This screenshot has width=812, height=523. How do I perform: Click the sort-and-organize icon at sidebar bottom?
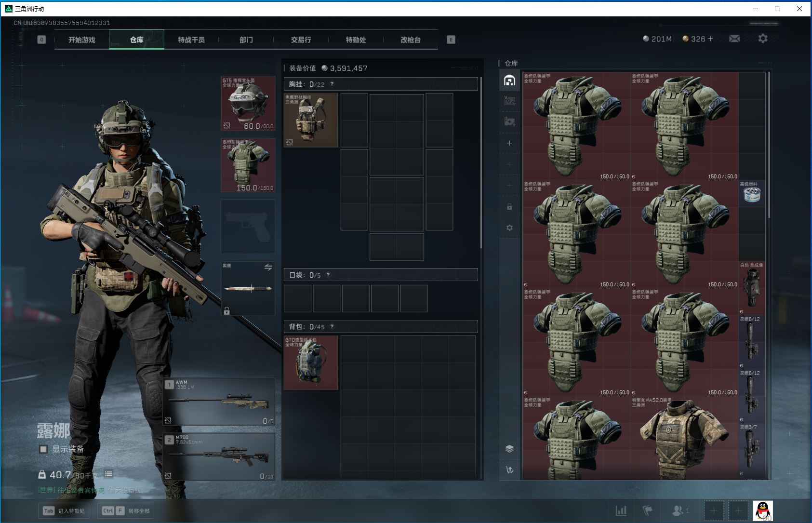509,469
